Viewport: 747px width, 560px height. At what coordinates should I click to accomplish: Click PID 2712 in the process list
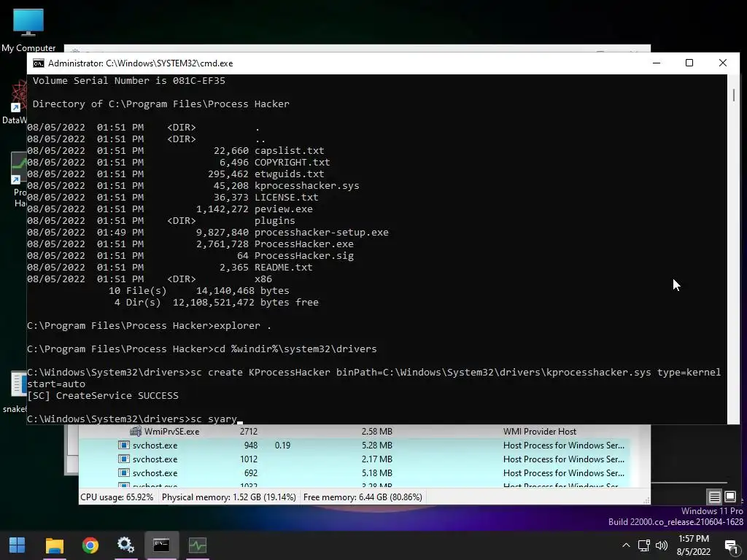coord(249,432)
